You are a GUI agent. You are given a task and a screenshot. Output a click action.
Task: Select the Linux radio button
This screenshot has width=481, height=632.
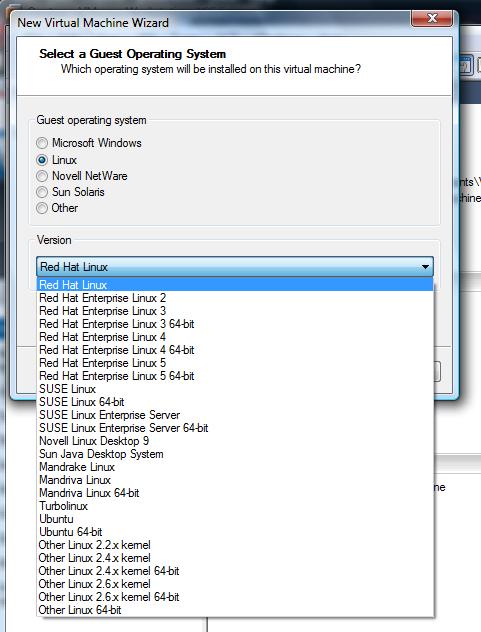42,160
